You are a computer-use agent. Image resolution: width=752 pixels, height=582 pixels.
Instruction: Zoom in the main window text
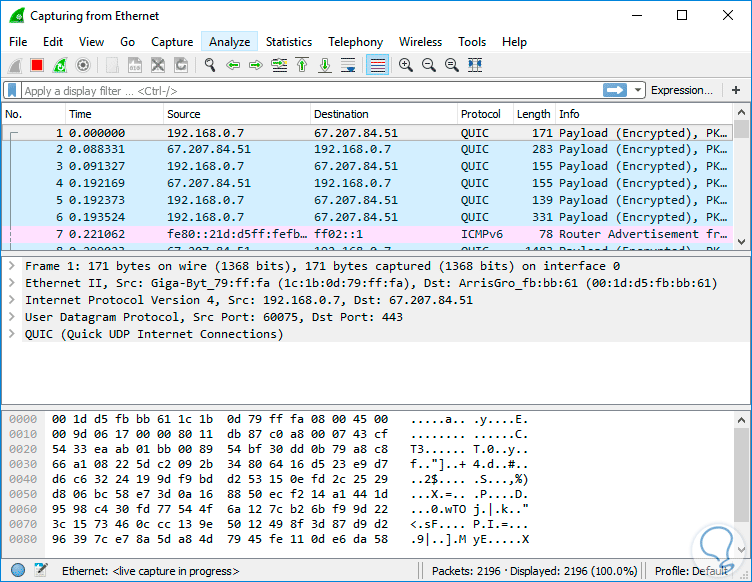pos(406,65)
